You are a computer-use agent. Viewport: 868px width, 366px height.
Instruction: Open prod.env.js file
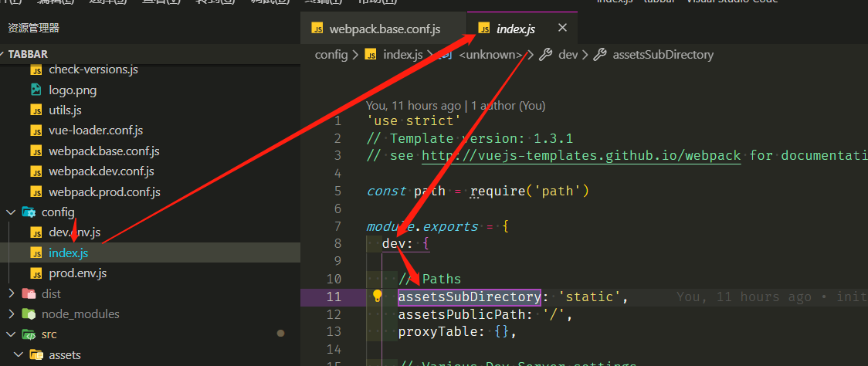[x=77, y=273]
